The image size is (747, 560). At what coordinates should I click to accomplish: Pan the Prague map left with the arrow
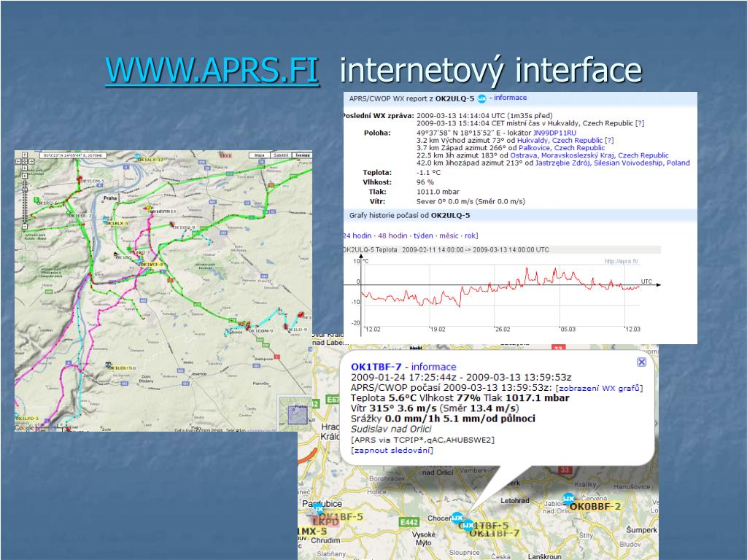coord(18,161)
